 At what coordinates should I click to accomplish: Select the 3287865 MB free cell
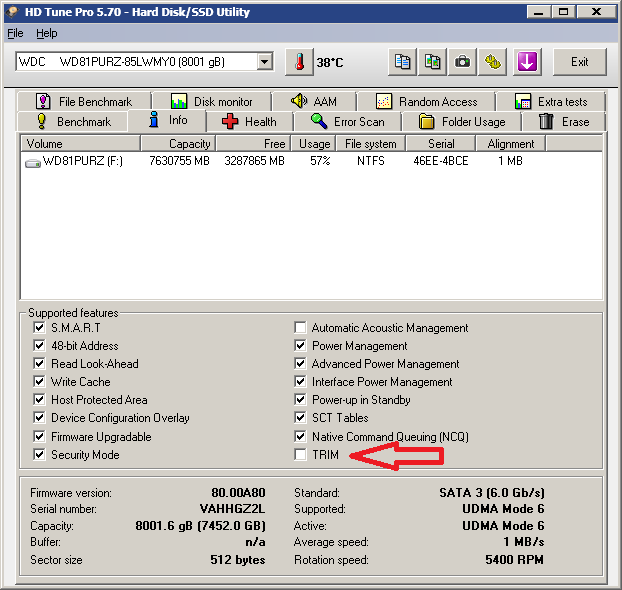pyautogui.click(x=254, y=161)
